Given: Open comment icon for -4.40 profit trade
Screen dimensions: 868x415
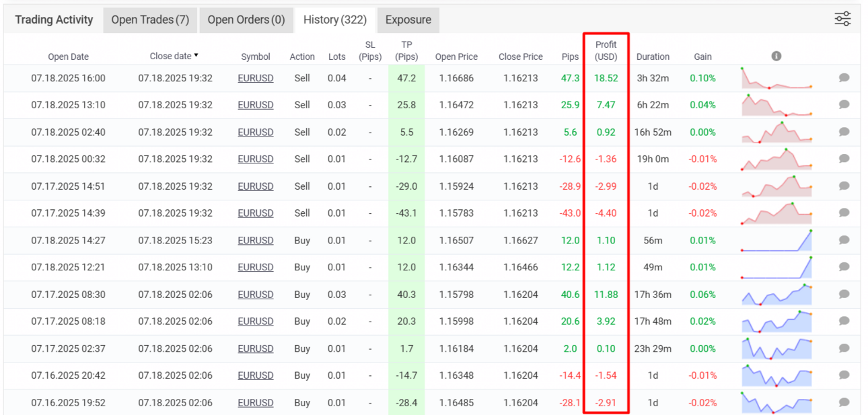Looking at the screenshot, I should click(844, 213).
